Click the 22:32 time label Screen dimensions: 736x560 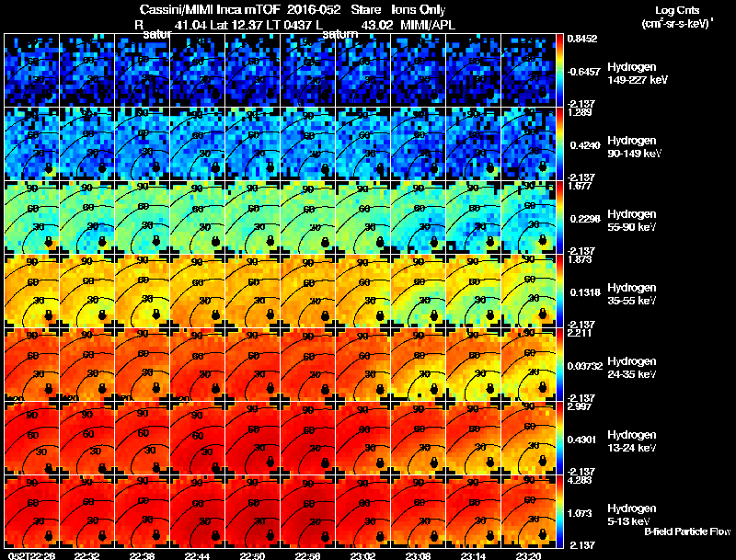click(x=86, y=556)
